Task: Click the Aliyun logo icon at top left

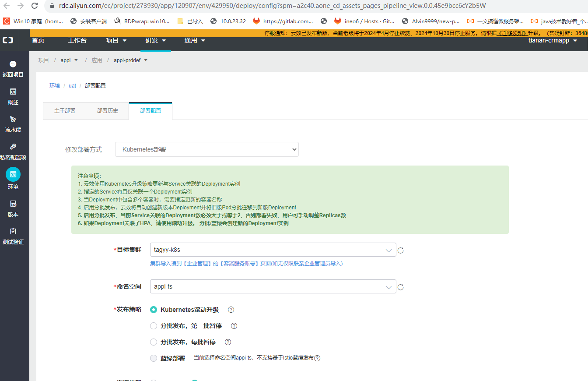Action: [x=8, y=40]
